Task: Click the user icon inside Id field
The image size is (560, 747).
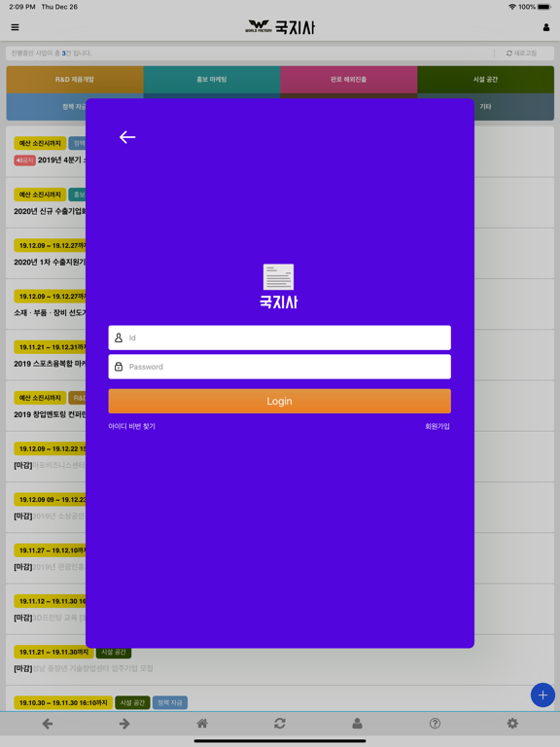Action: click(119, 338)
